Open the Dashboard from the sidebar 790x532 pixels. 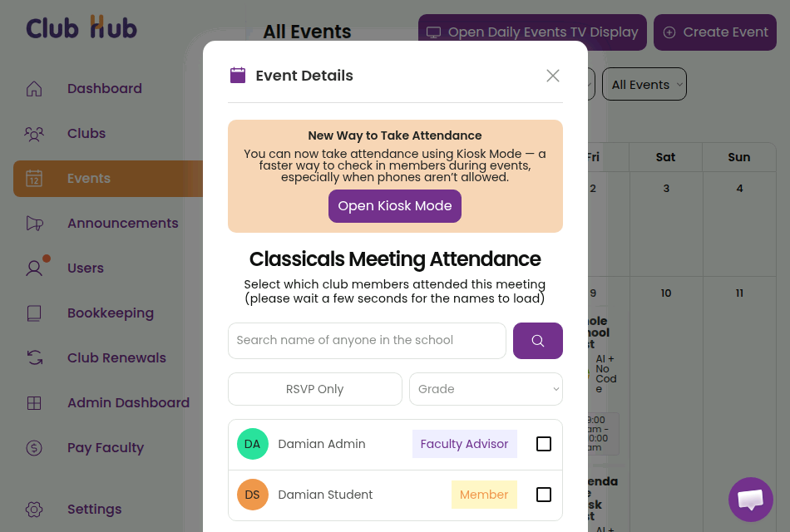34,88
